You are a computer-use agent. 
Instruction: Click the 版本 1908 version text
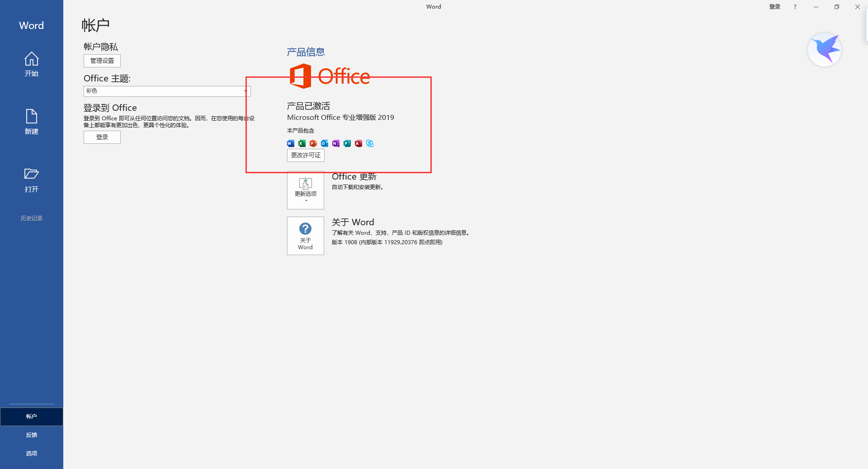coord(387,242)
